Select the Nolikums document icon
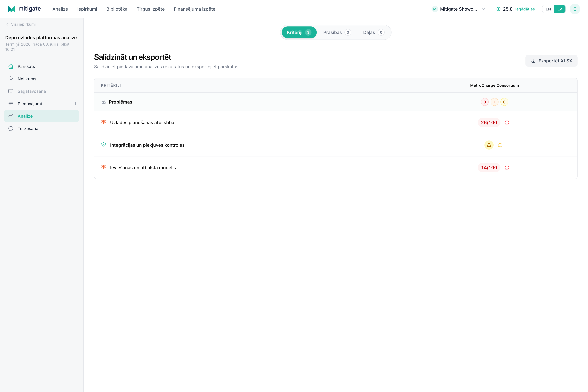The image size is (588, 392). [11, 79]
